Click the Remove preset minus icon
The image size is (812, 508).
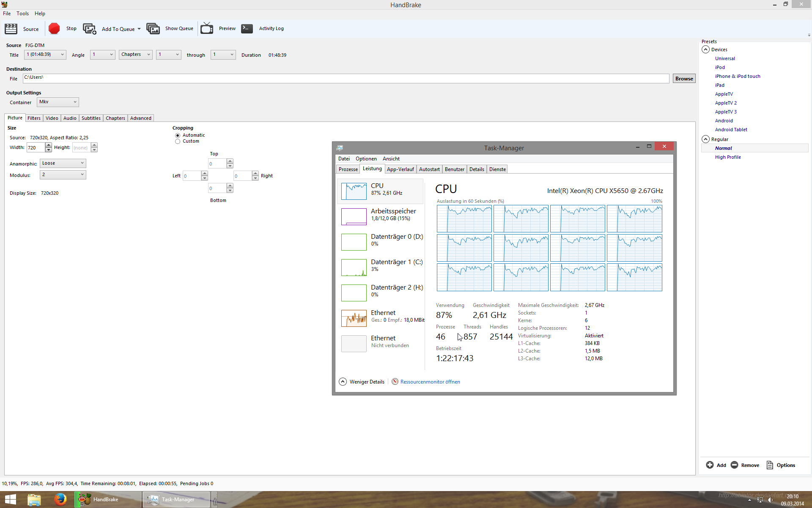tap(734, 465)
